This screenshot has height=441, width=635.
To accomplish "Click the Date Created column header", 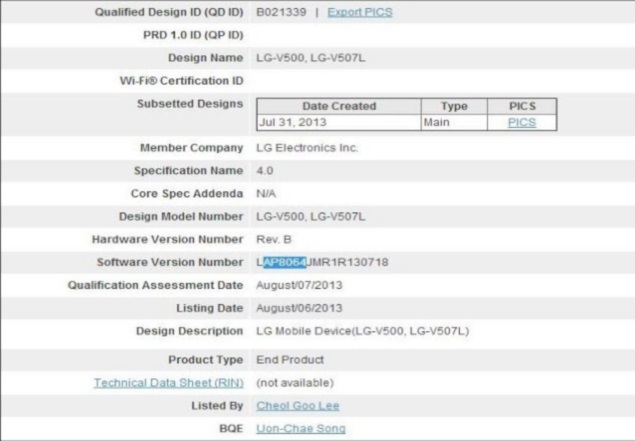I will [x=339, y=106].
